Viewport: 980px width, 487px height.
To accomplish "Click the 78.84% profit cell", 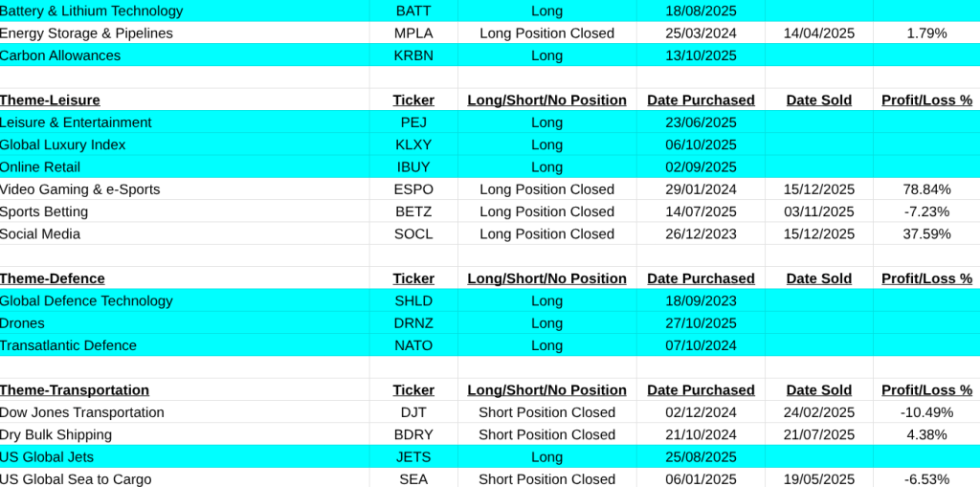I will point(926,189).
